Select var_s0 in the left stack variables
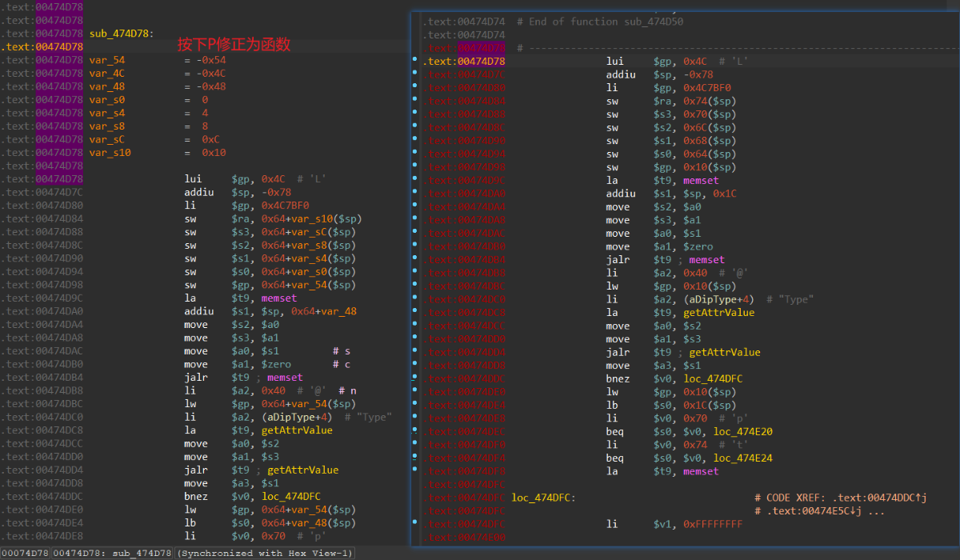Image resolution: width=960 pixels, height=560 pixels. point(107,100)
